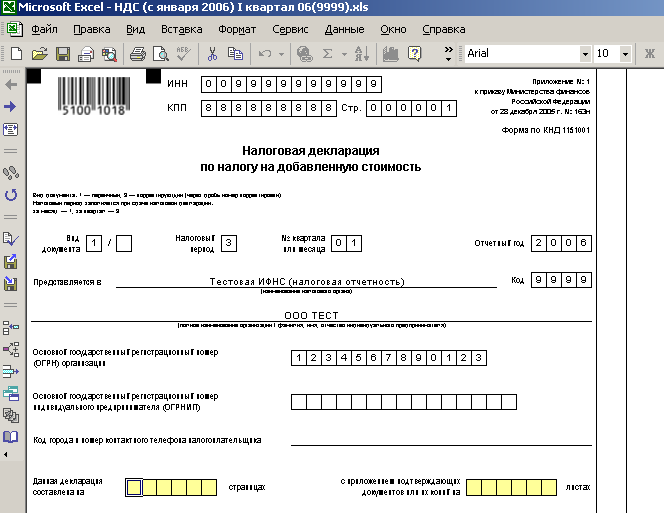Viewport: 664px width, 513px height.
Task: Click the font size field showing 10
Action: 607,54
